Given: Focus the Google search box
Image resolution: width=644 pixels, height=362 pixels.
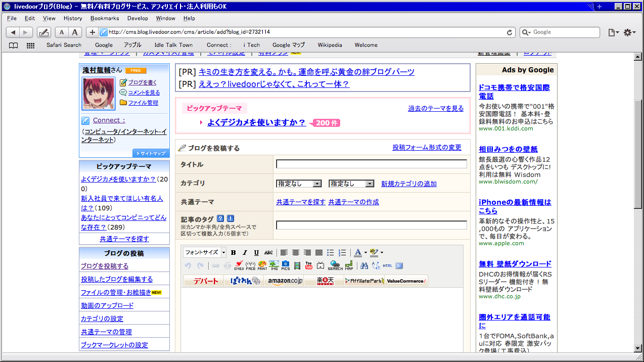Looking at the screenshot, I should coord(560,32).
